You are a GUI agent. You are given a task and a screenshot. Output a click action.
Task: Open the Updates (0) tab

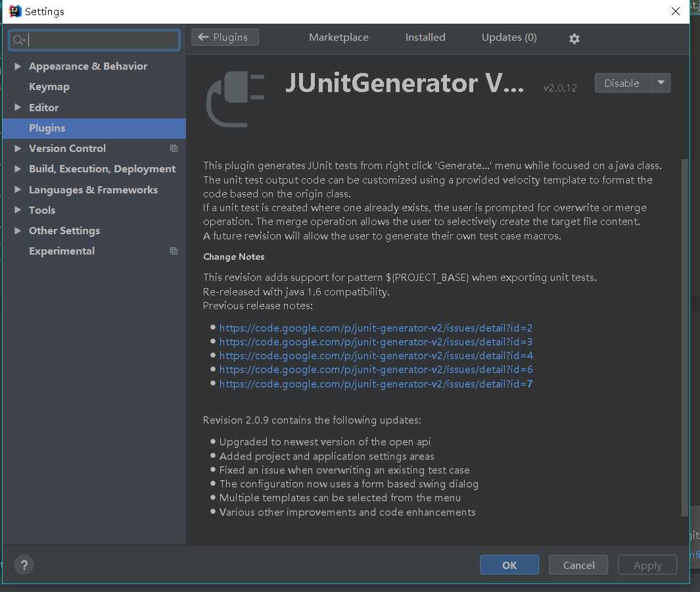pyautogui.click(x=509, y=37)
